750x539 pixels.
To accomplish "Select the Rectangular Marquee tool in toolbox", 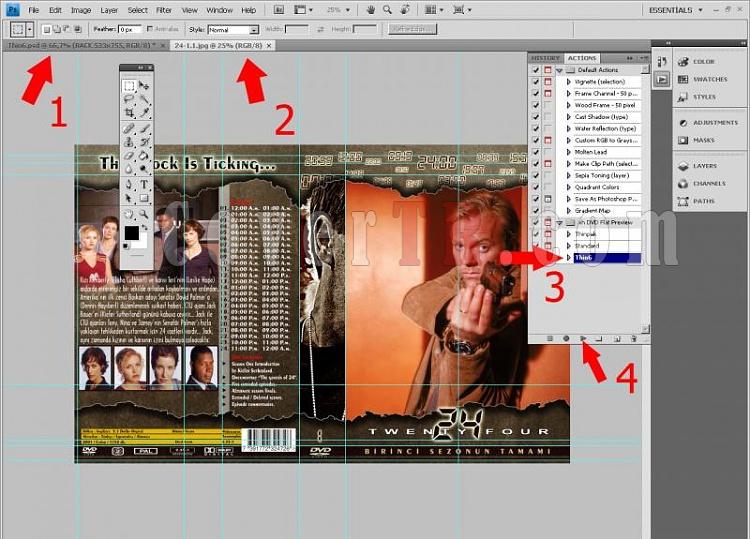I will pyautogui.click(x=129, y=86).
